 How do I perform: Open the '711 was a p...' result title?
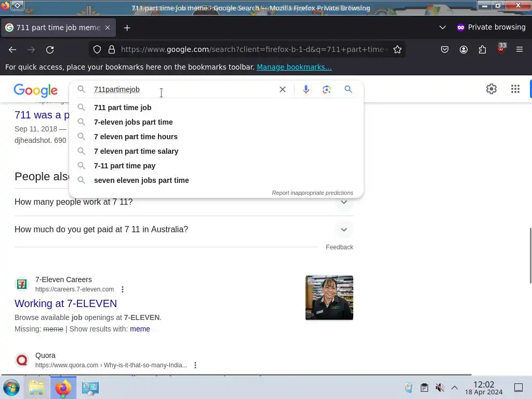(42, 115)
